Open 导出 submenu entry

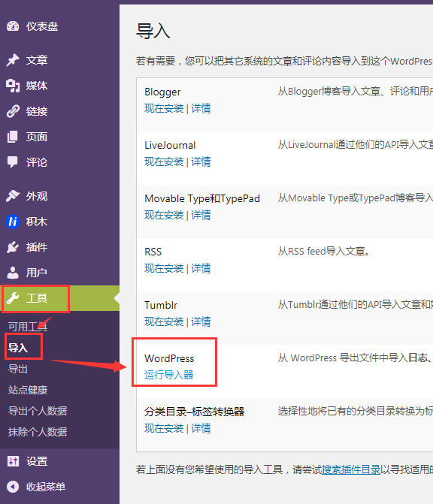click(18, 369)
